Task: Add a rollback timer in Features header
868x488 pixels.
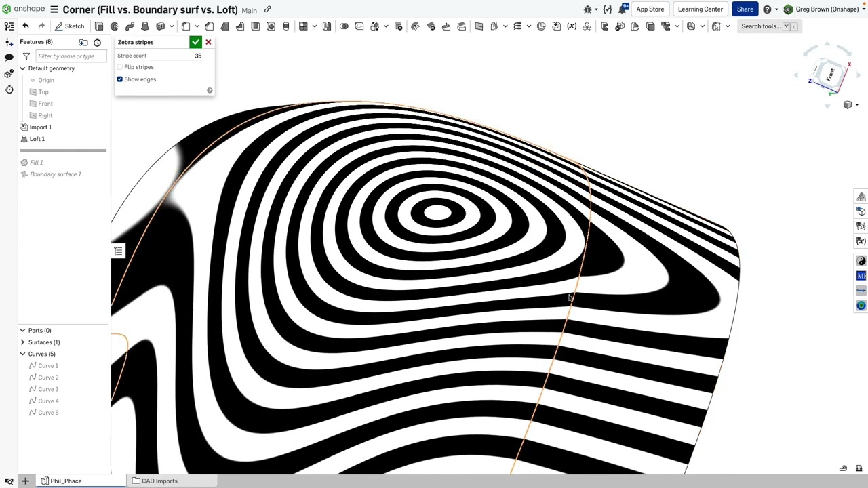Action: tap(97, 42)
